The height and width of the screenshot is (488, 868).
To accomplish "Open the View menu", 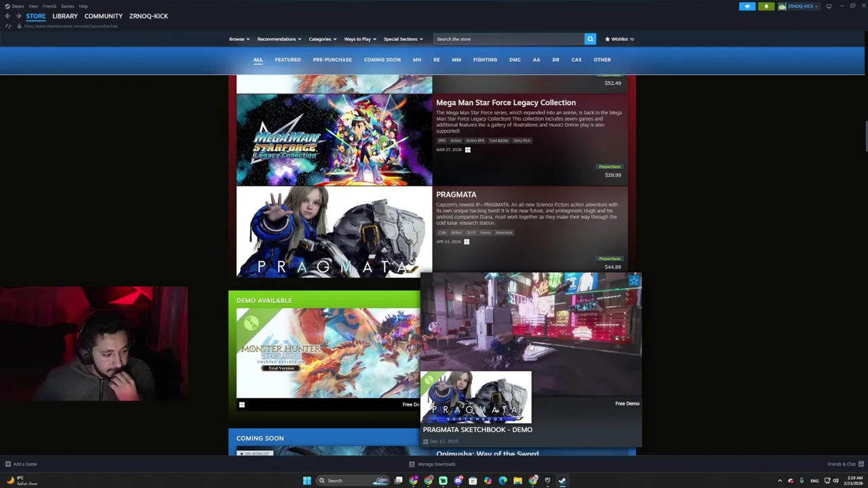I will click(x=33, y=6).
